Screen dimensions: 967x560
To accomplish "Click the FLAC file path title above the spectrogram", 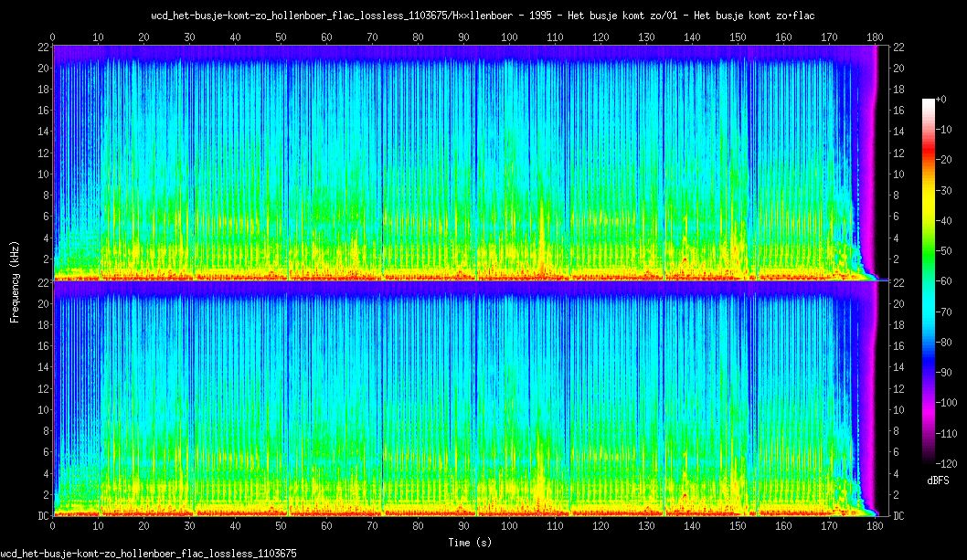I will [483, 16].
